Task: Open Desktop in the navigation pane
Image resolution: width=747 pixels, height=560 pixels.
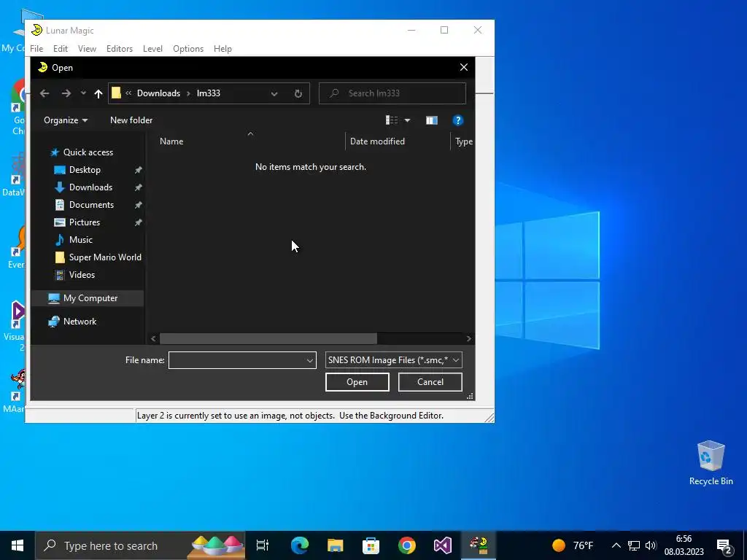Action: pos(85,170)
